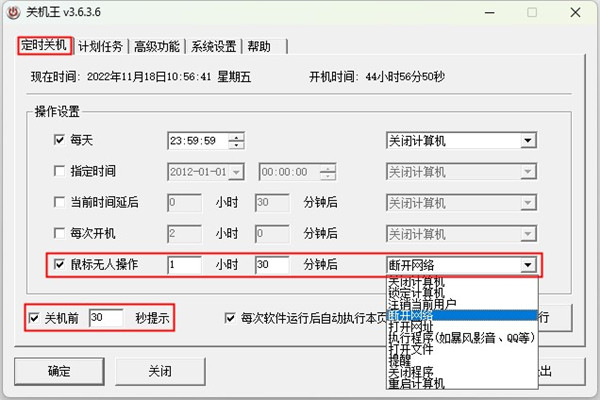Open the 帮助 tab
The width and height of the screenshot is (600, 400).
[259, 47]
